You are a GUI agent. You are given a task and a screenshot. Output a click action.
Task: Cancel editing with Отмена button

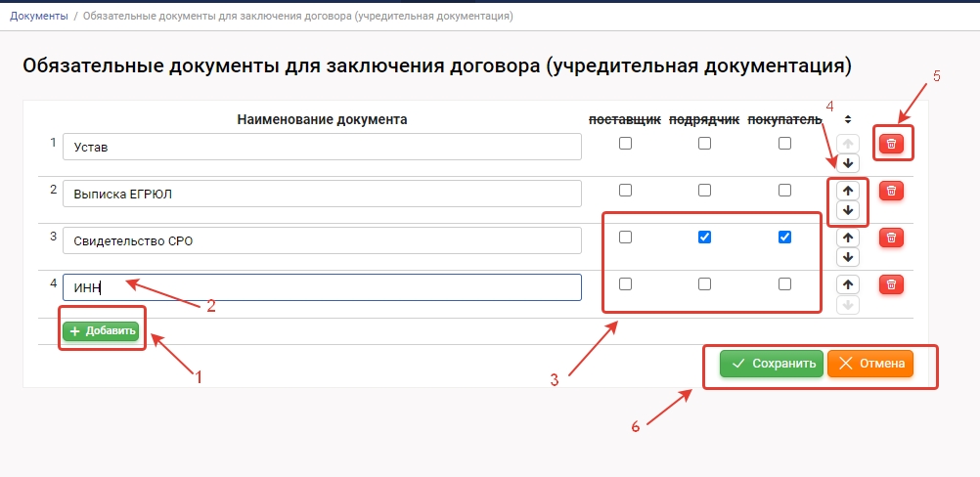pyautogui.click(x=869, y=364)
